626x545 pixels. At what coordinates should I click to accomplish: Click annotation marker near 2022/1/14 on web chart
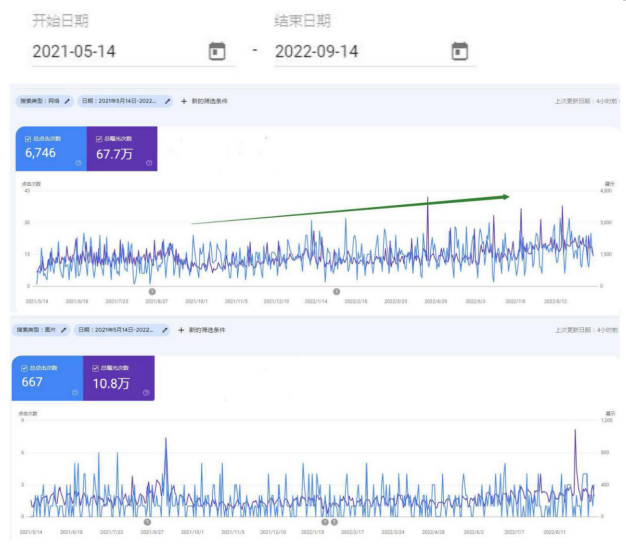tap(337, 292)
